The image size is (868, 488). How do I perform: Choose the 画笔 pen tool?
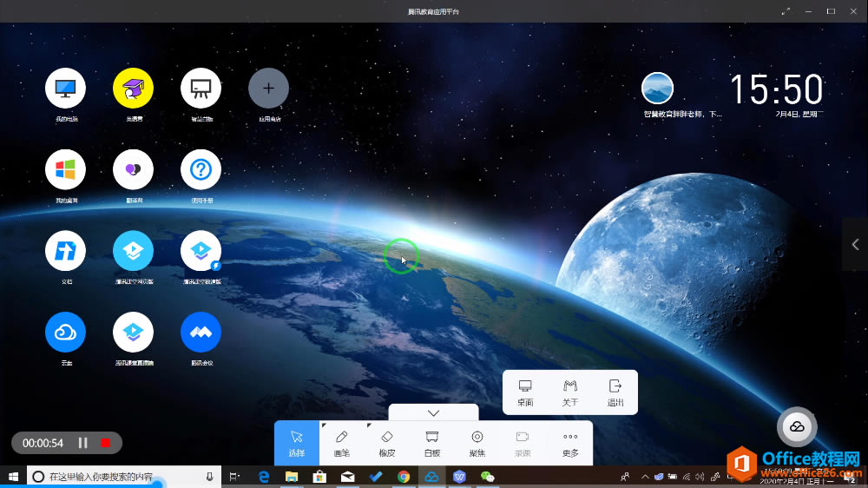tap(341, 443)
